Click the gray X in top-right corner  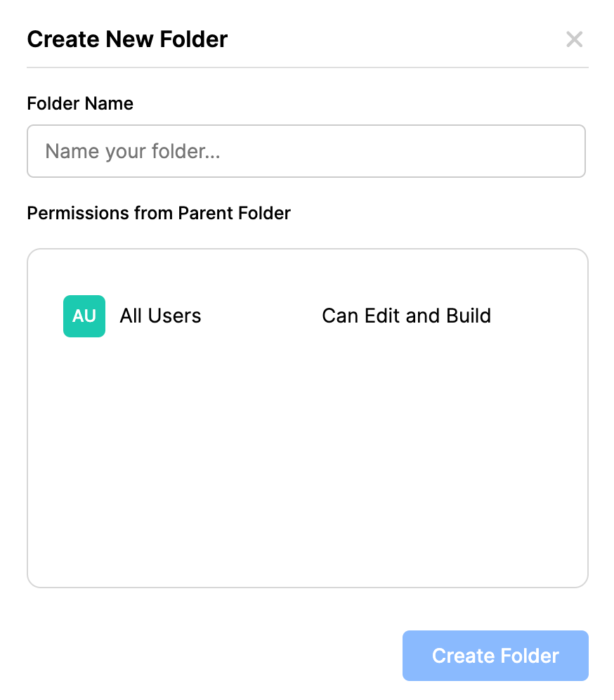(575, 39)
